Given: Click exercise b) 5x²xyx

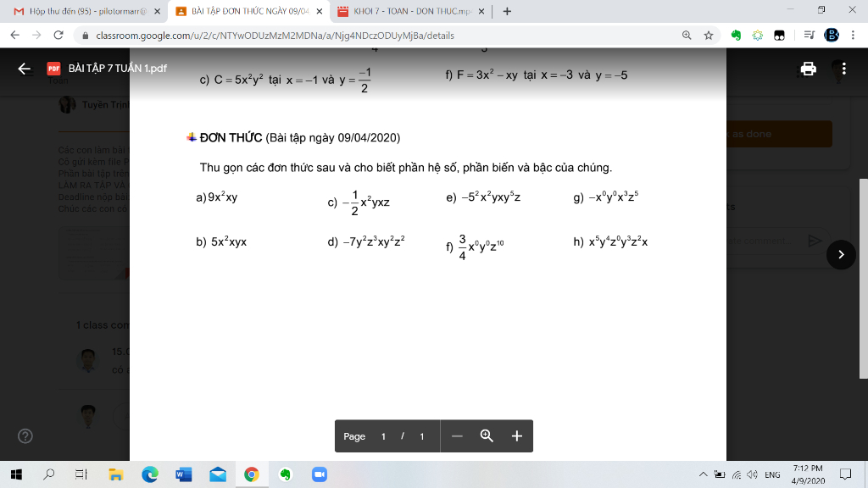Looking at the screenshot, I should [221, 241].
